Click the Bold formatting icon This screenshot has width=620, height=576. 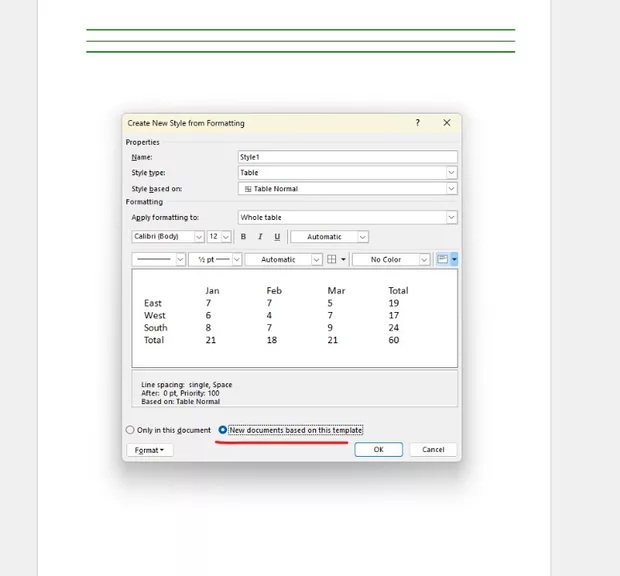[x=243, y=237]
